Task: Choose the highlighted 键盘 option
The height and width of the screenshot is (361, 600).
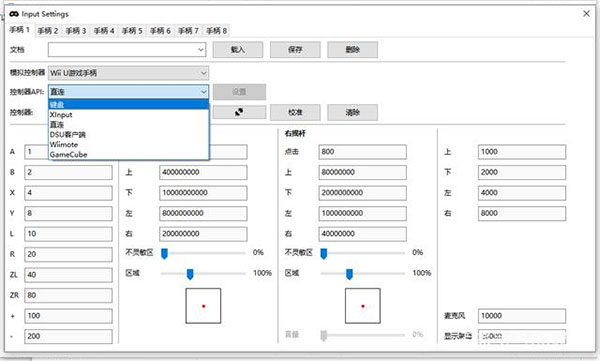Action: (x=129, y=104)
